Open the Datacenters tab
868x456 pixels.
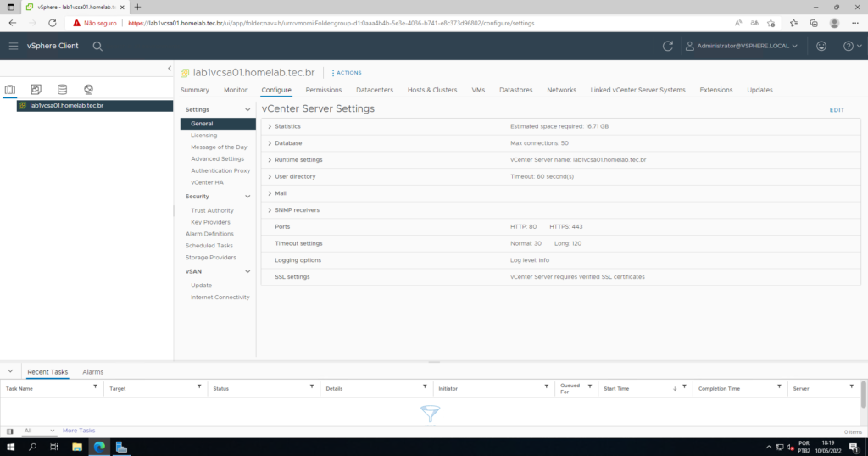pos(375,90)
